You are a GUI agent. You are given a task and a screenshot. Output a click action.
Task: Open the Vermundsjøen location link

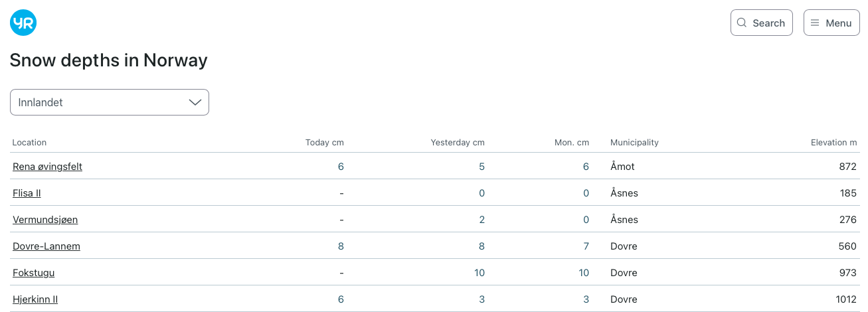pyautogui.click(x=45, y=220)
